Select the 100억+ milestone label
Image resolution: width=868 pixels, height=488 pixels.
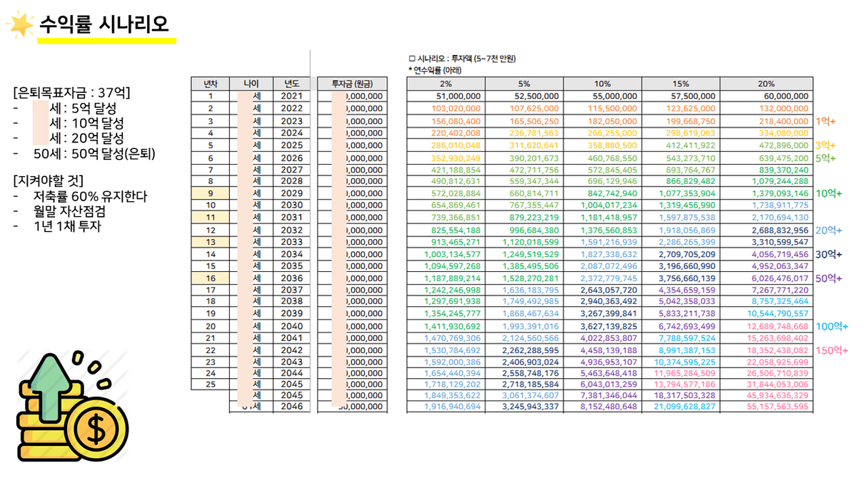[832, 326]
